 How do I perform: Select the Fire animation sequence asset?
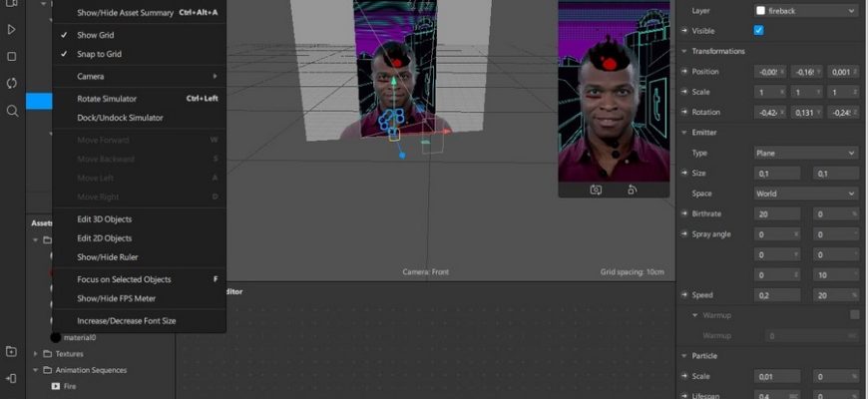(70, 386)
